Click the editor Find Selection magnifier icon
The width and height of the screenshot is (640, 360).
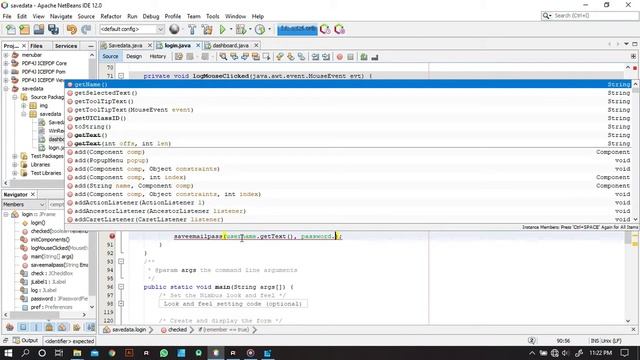[x=223, y=57]
